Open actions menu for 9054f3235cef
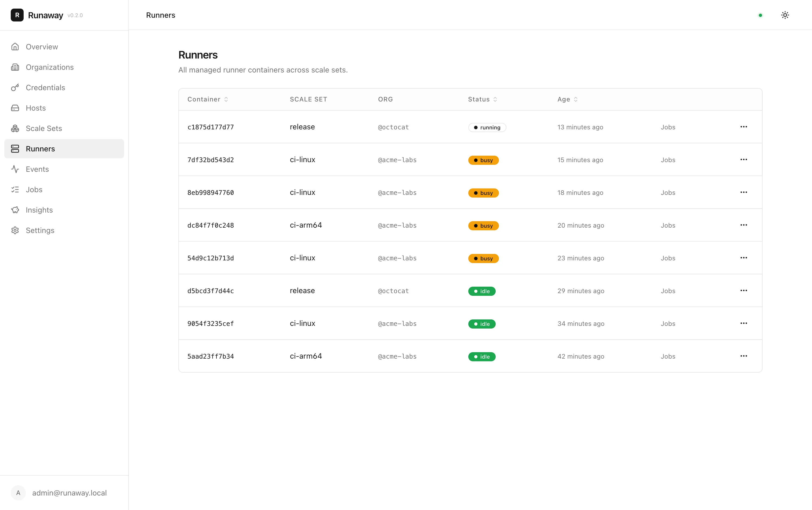Screen dimensions: 812x510 pos(744,323)
